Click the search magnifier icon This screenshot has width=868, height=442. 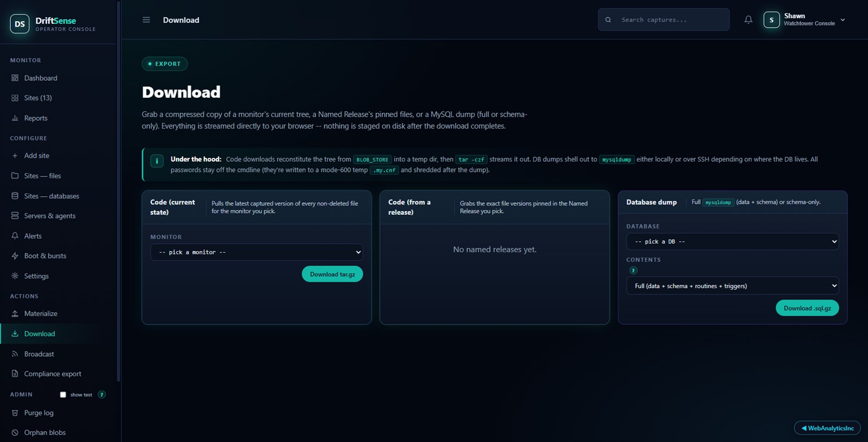coord(608,20)
